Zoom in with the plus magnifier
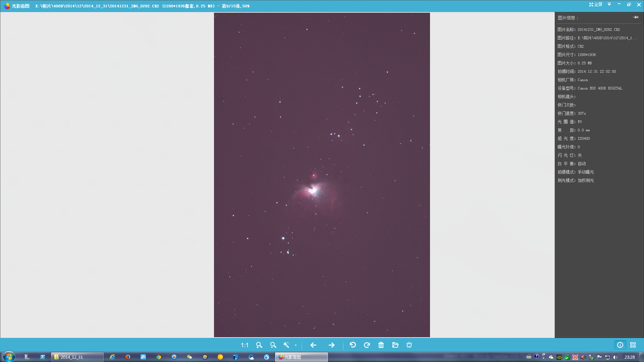The height and width of the screenshot is (362, 644). click(x=259, y=345)
